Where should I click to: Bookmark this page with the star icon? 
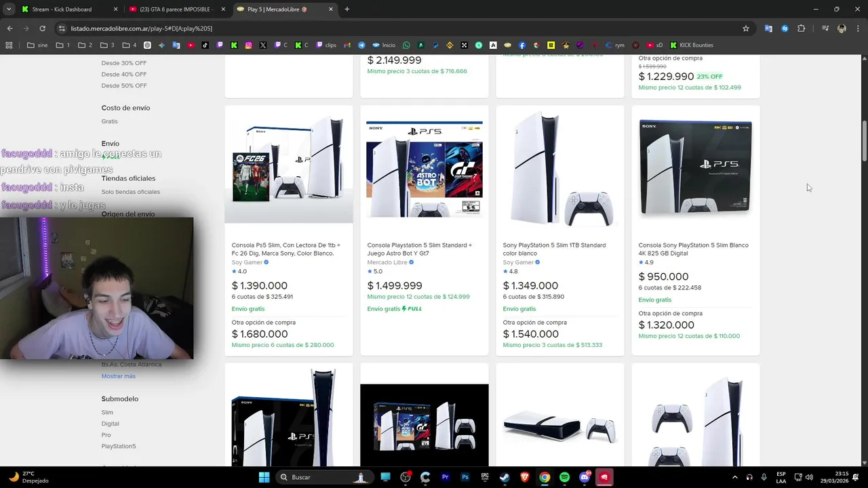point(746,28)
